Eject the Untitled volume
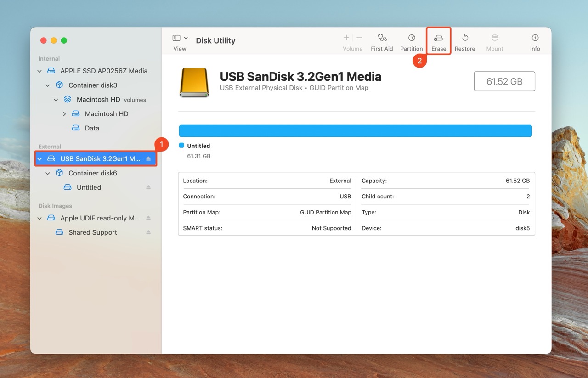 point(148,187)
